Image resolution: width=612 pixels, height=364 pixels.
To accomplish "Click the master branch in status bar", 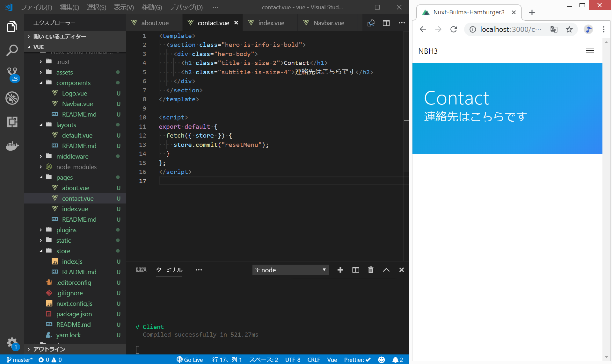I will click(x=20, y=360).
